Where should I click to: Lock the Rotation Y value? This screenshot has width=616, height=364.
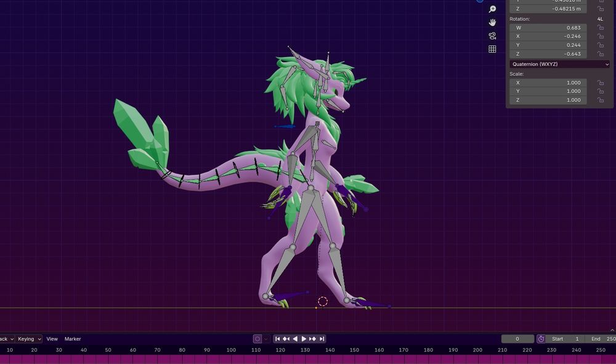point(601,45)
